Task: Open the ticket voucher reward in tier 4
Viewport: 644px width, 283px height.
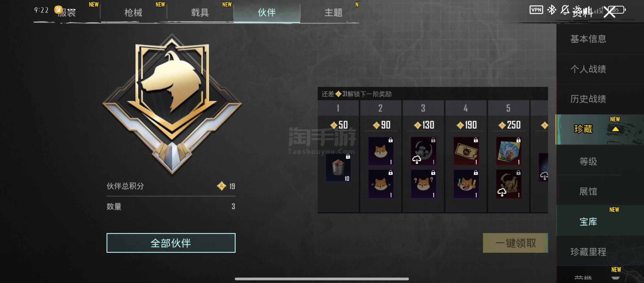Action: [x=466, y=151]
